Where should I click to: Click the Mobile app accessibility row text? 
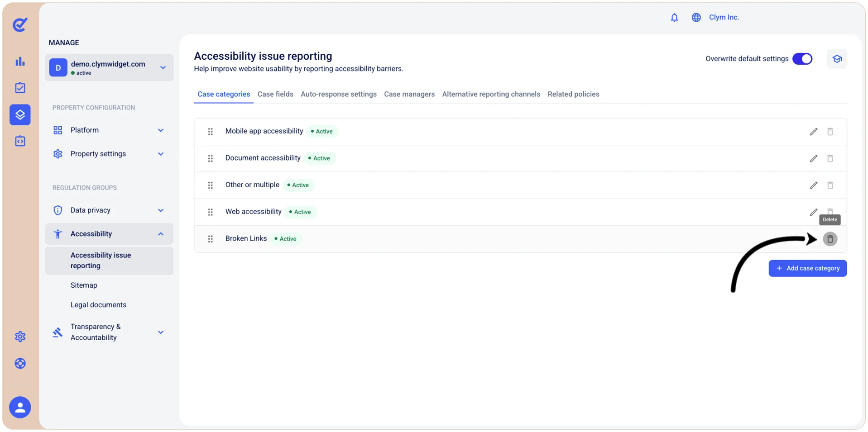264,131
